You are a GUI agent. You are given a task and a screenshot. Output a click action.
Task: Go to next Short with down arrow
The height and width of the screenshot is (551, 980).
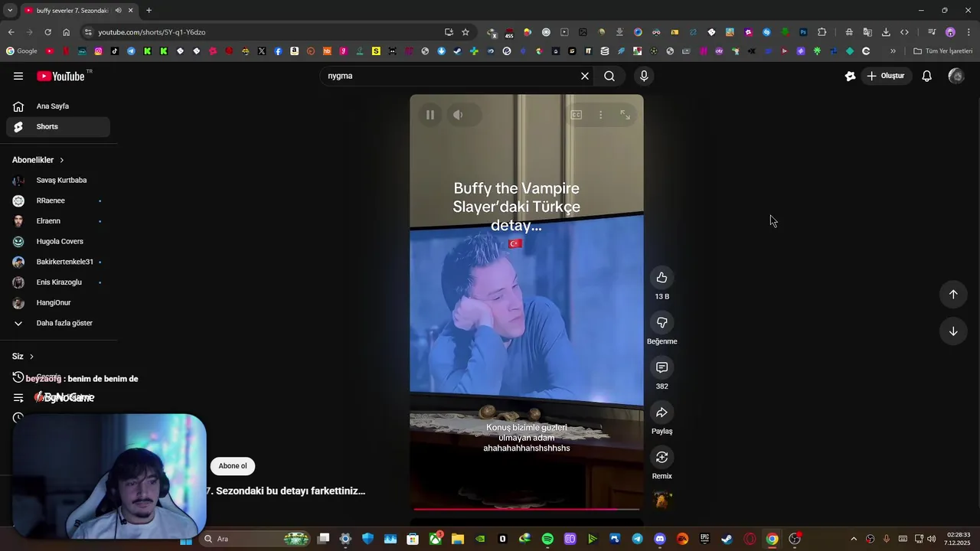(x=953, y=331)
